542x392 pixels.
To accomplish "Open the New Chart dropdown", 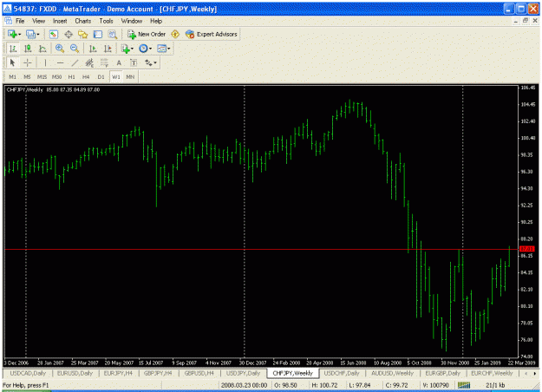I will 14,34.
